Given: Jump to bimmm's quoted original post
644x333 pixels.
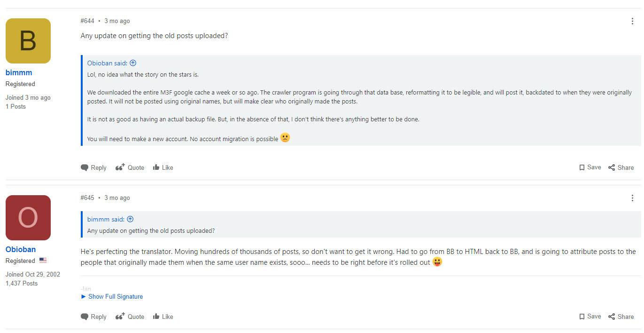Looking at the screenshot, I should click(x=131, y=219).
